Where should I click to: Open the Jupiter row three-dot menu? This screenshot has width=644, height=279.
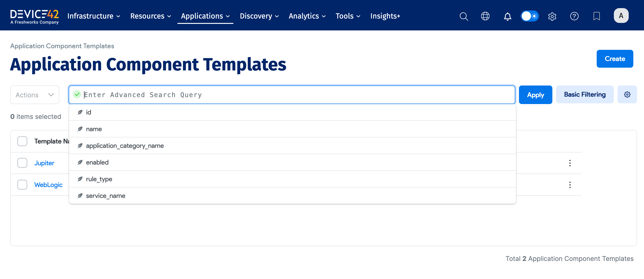tap(570, 163)
